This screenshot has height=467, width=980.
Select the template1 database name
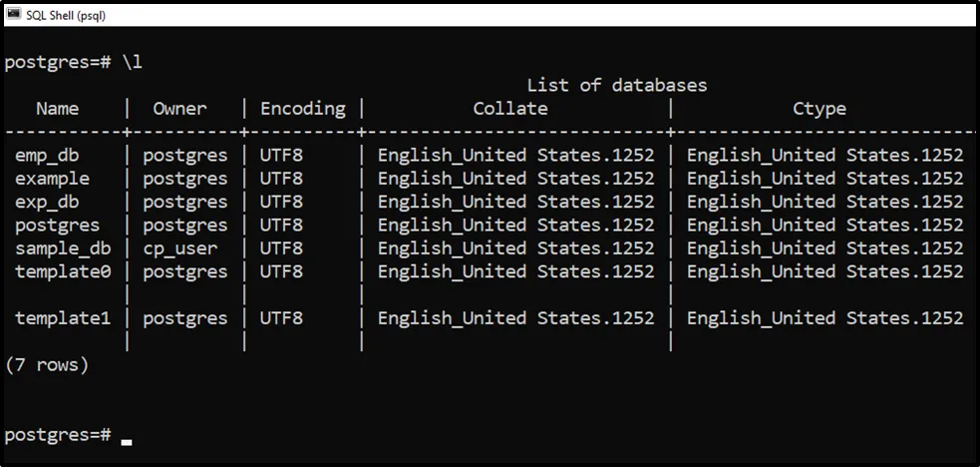pos(63,318)
